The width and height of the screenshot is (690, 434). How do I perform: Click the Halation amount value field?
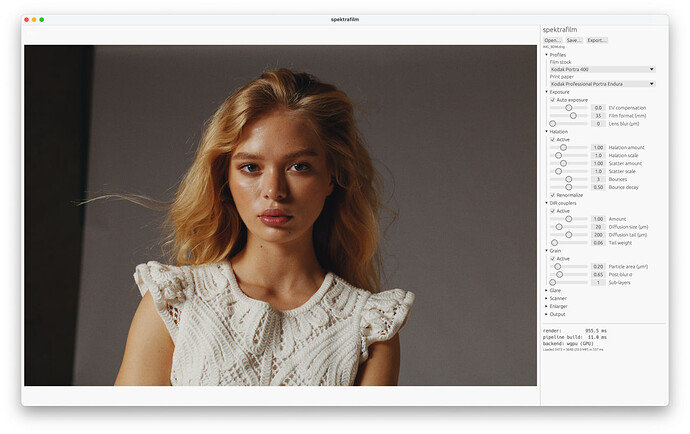tap(598, 147)
